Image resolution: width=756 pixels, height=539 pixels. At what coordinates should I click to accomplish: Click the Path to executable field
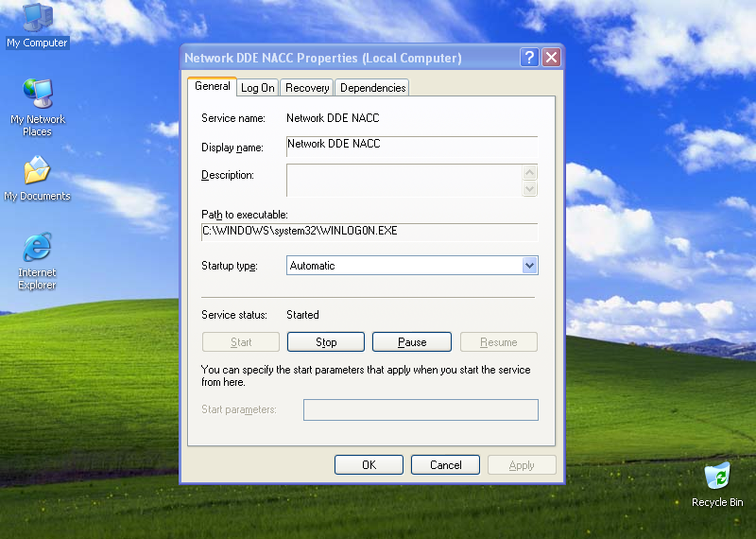(x=369, y=232)
